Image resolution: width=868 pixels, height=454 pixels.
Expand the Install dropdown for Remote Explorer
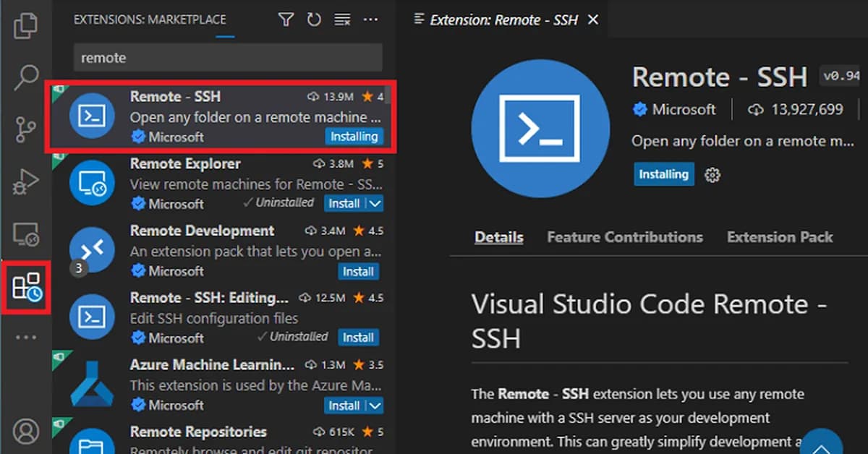point(376,204)
